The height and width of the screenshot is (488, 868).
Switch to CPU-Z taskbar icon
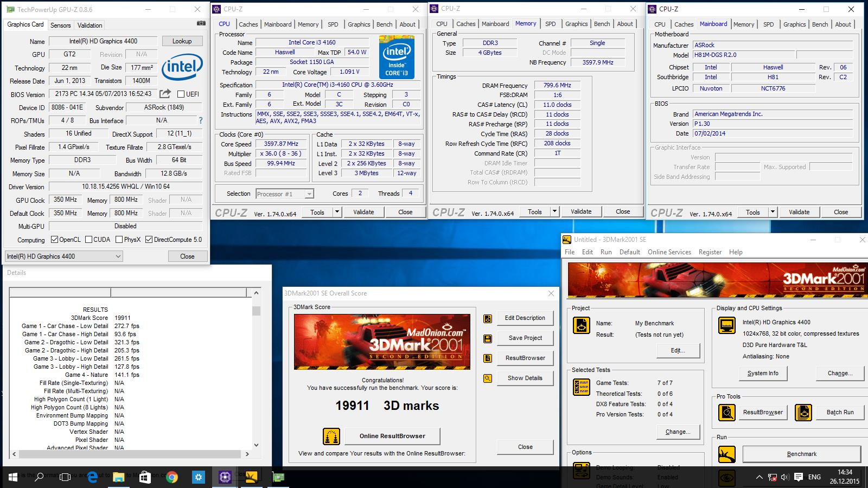pyautogui.click(x=225, y=477)
